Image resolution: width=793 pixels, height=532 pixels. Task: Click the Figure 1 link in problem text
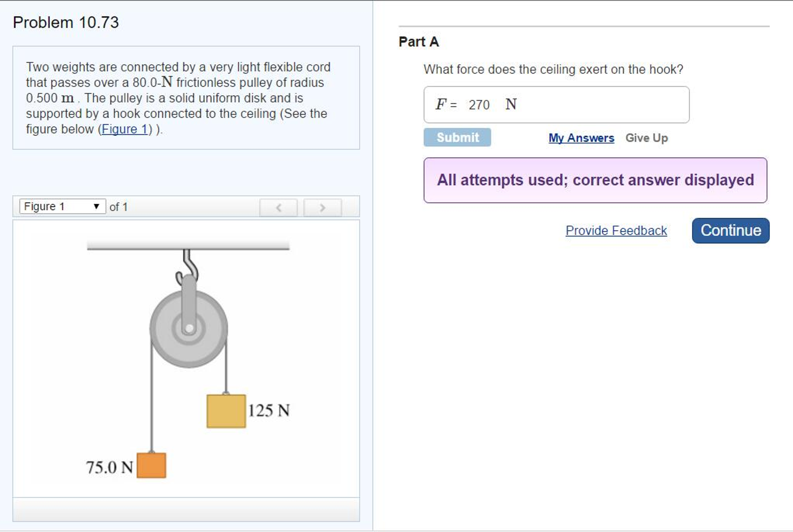click(x=124, y=129)
